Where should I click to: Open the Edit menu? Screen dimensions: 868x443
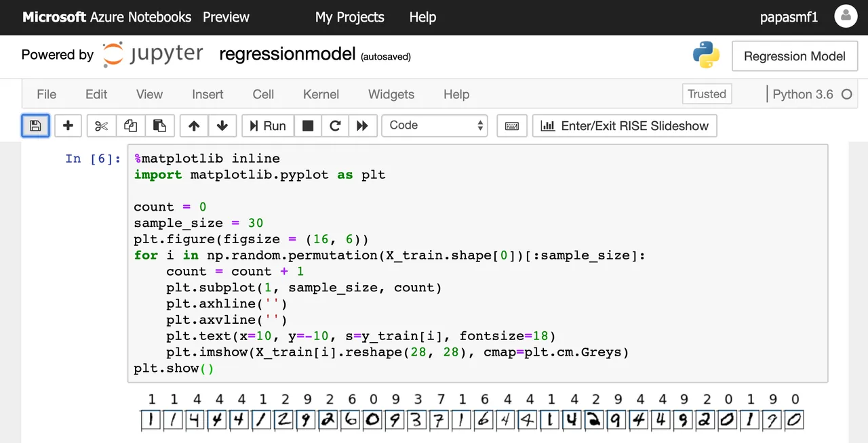(96, 94)
